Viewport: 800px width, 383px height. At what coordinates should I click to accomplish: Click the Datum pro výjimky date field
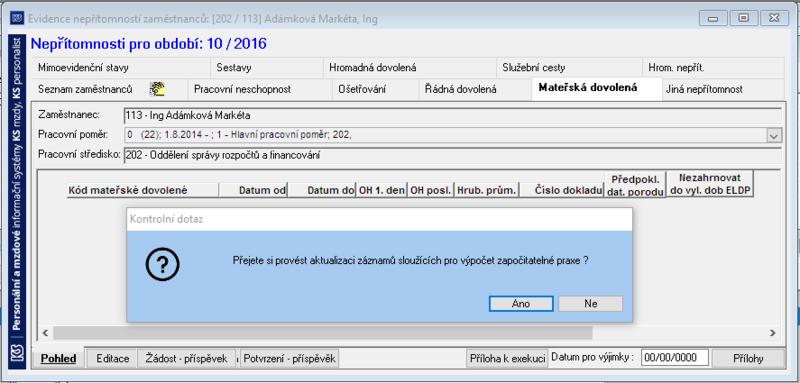click(x=674, y=358)
